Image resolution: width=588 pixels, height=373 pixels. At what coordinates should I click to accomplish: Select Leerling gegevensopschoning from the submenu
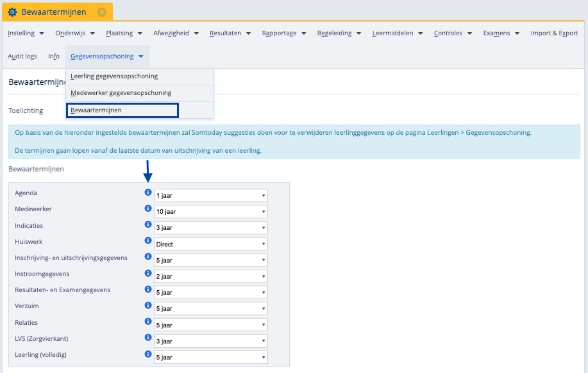(114, 76)
